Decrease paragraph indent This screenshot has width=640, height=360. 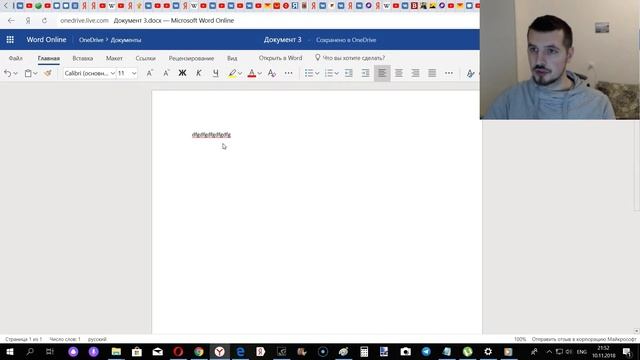pos(349,73)
